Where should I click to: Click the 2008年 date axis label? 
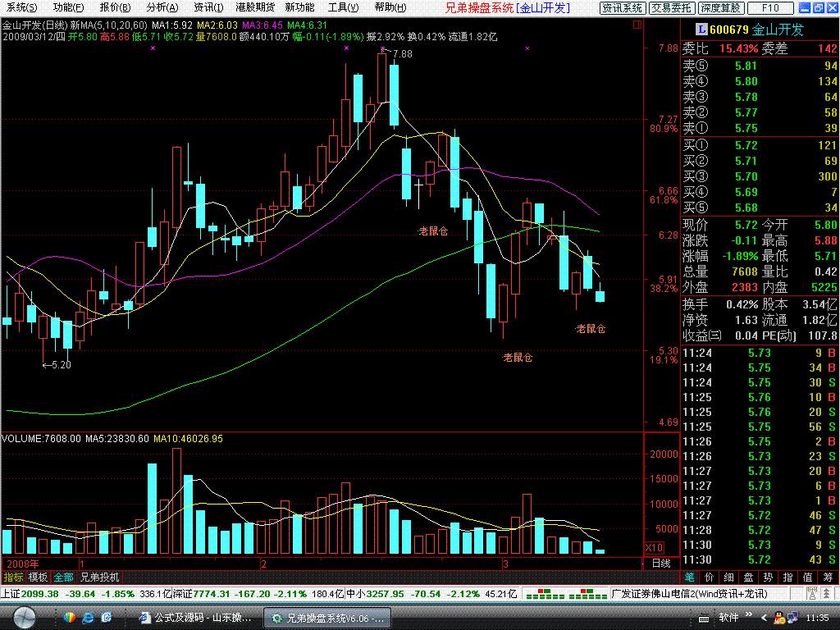click(22, 564)
